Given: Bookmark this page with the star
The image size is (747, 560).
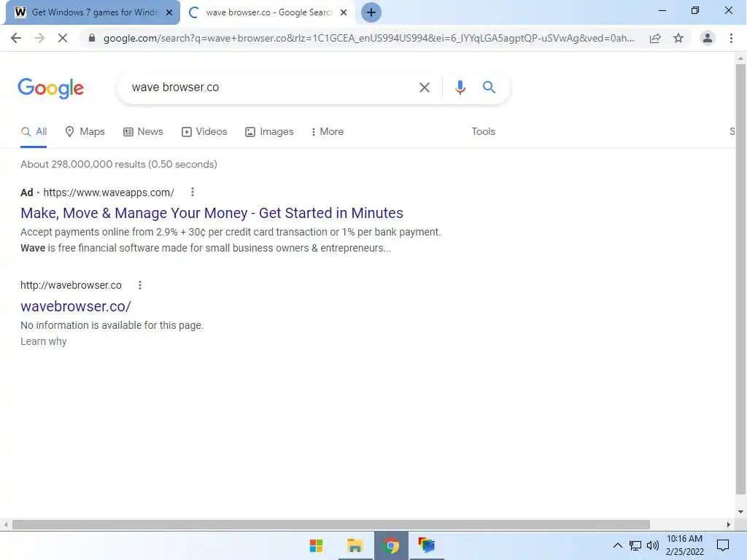Looking at the screenshot, I should coord(678,38).
